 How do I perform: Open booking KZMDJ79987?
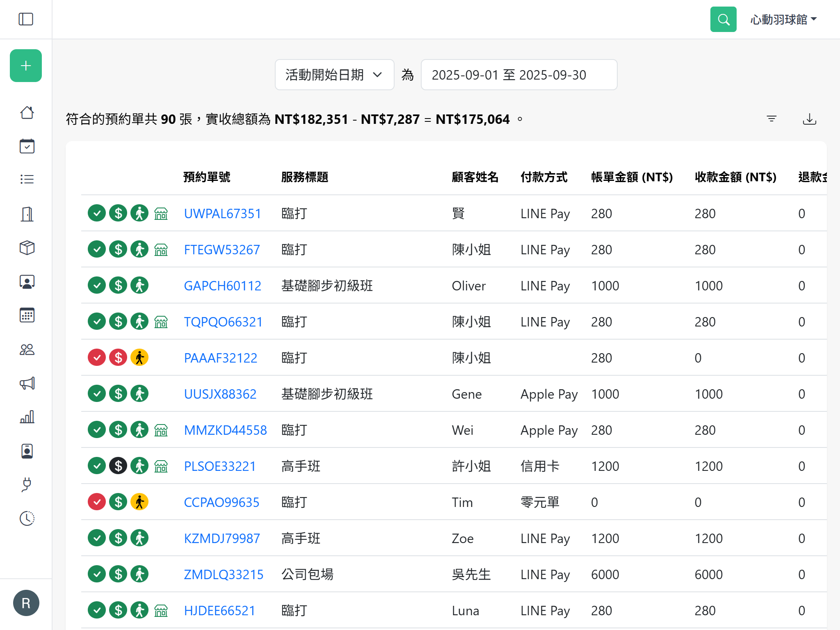click(x=222, y=539)
